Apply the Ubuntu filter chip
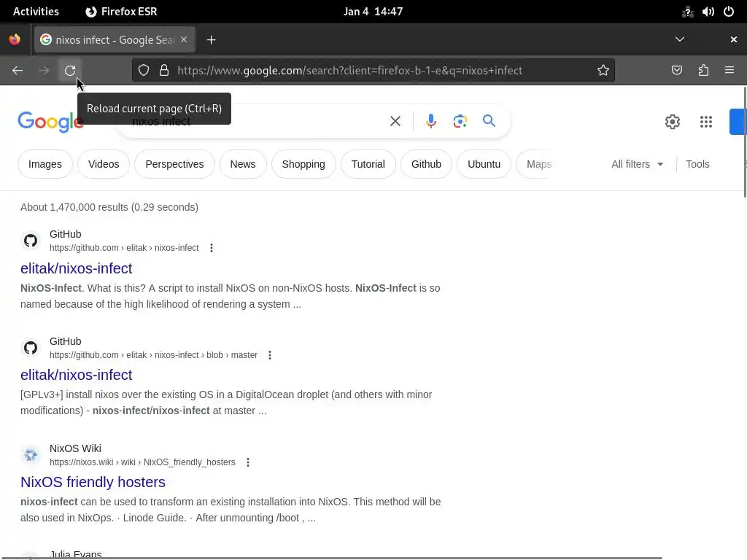Screen dimensions: 747x560 pyautogui.click(x=484, y=164)
